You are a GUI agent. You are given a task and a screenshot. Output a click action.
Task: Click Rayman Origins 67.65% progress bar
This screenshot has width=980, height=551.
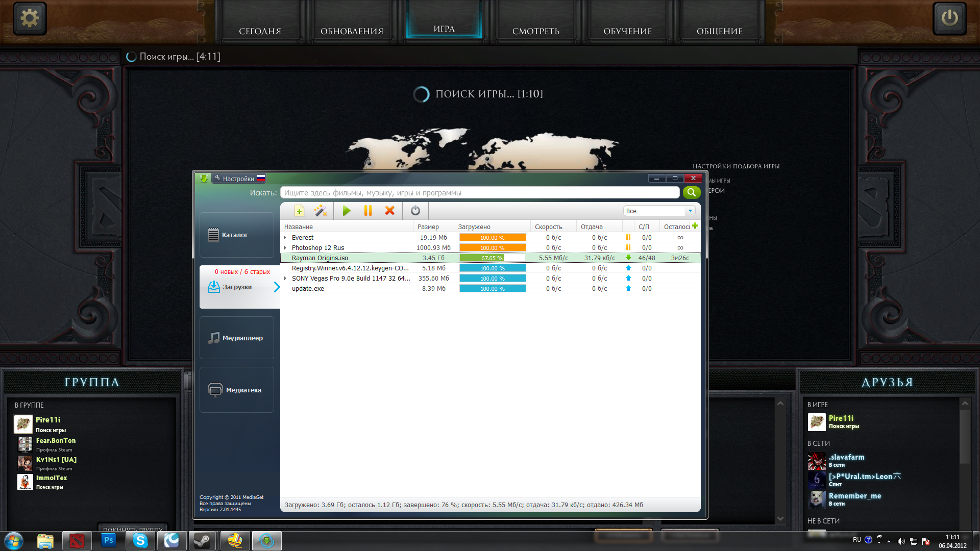[x=493, y=258]
